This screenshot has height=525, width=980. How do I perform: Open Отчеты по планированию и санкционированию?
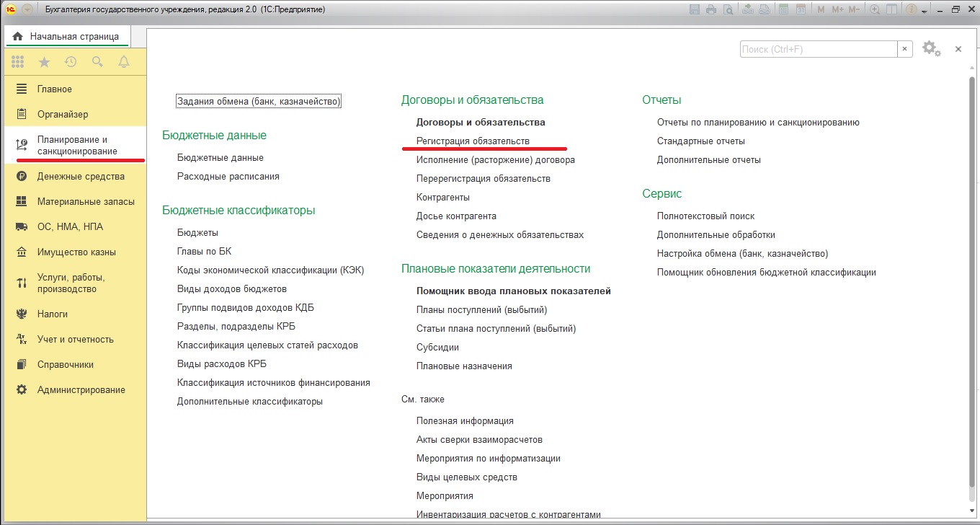point(758,122)
